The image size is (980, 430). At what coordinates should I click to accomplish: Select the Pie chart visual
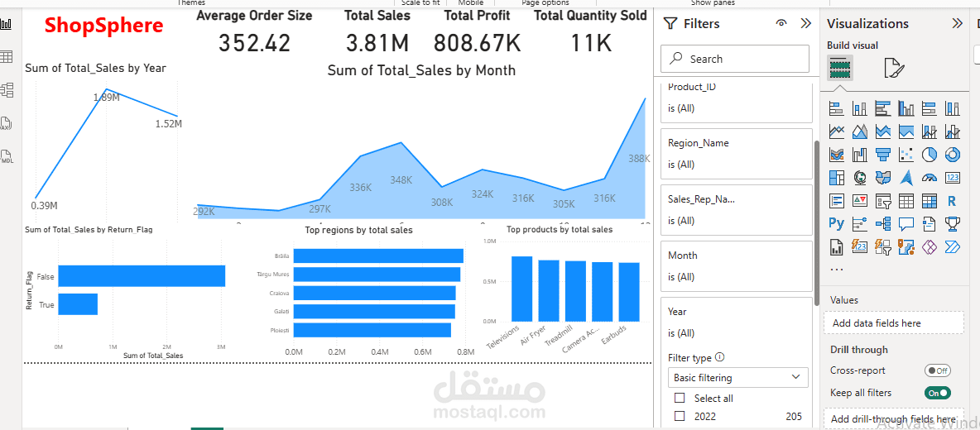[930, 154]
